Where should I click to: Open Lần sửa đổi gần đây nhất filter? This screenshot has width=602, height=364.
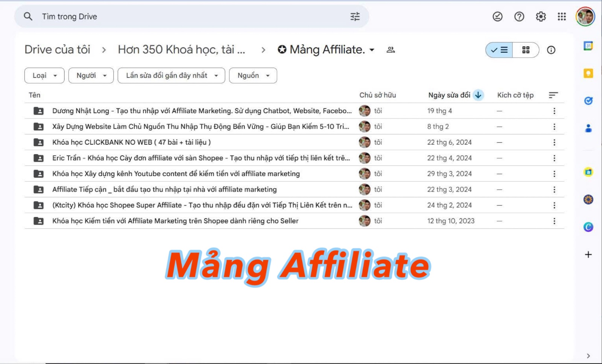pos(171,76)
